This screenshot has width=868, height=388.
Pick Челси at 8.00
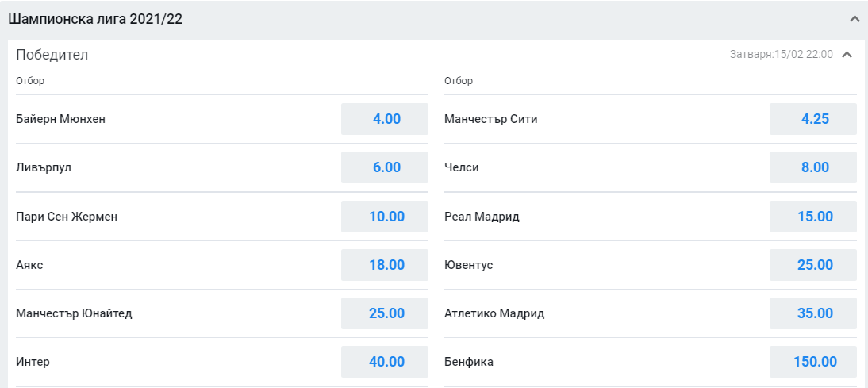coord(813,167)
